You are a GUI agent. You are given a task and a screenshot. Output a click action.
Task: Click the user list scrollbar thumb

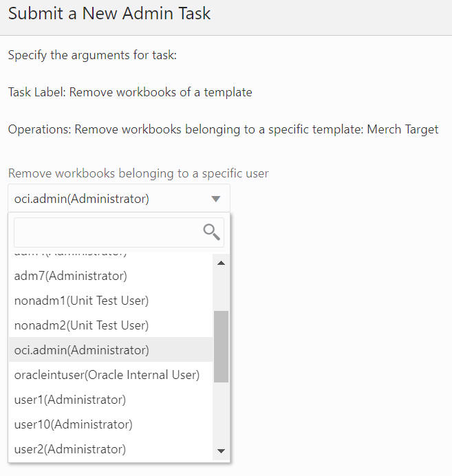[222, 347]
